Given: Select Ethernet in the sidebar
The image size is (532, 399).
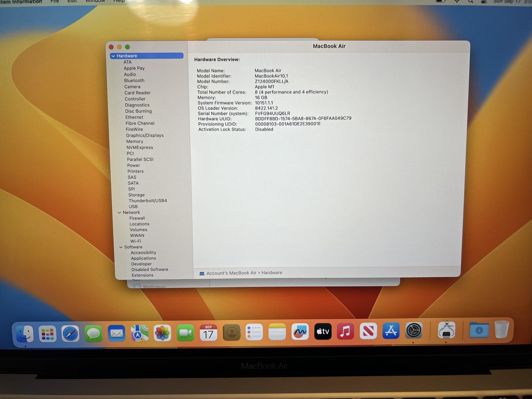Looking at the screenshot, I should (x=134, y=117).
